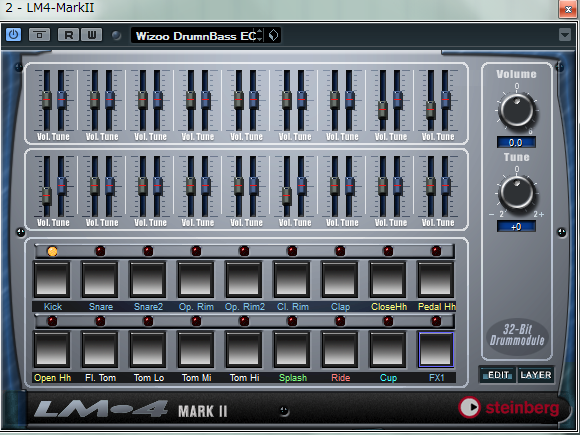Click the Kick pad label text
The image size is (580, 435).
pyautogui.click(x=53, y=307)
